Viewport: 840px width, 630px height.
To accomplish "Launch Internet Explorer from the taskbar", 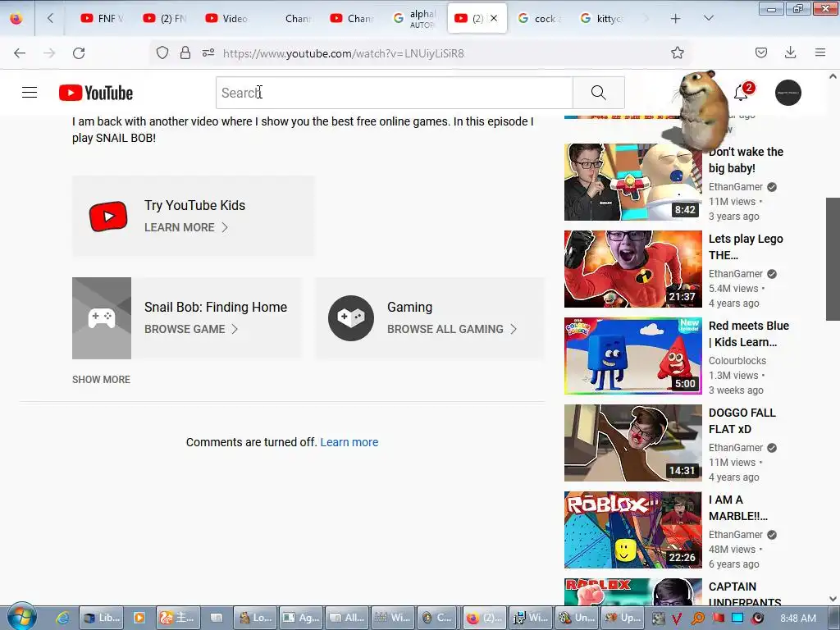I will [x=62, y=618].
